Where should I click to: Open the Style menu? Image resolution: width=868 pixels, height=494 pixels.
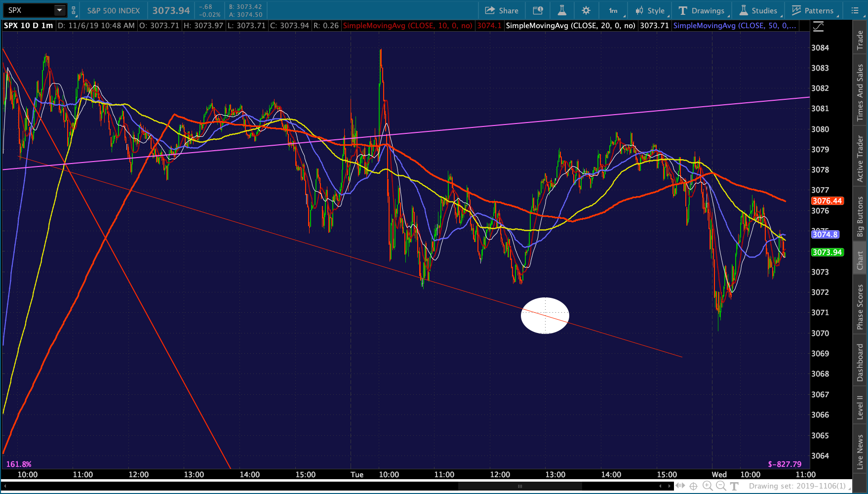[650, 10]
